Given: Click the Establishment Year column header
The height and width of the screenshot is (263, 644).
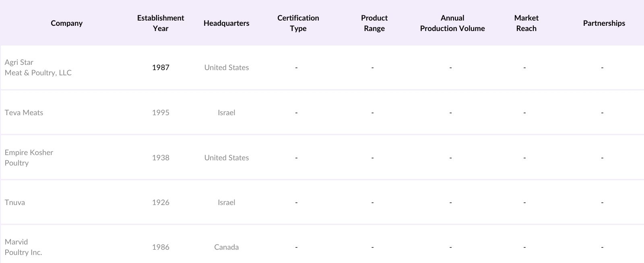Looking at the screenshot, I should [x=160, y=23].
